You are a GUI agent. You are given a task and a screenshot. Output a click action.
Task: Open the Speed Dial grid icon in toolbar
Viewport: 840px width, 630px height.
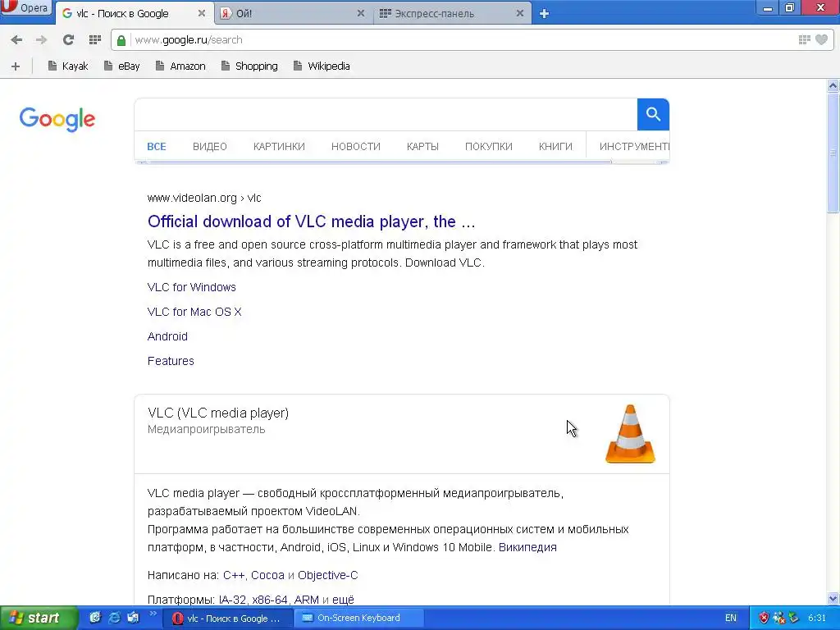pos(95,39)
